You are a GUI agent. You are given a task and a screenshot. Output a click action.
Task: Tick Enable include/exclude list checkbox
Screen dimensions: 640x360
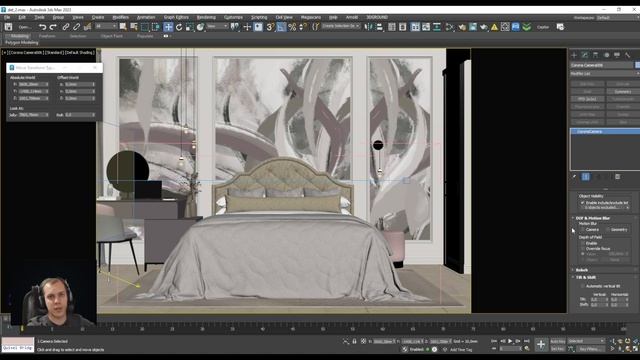(x=582, y=202)
